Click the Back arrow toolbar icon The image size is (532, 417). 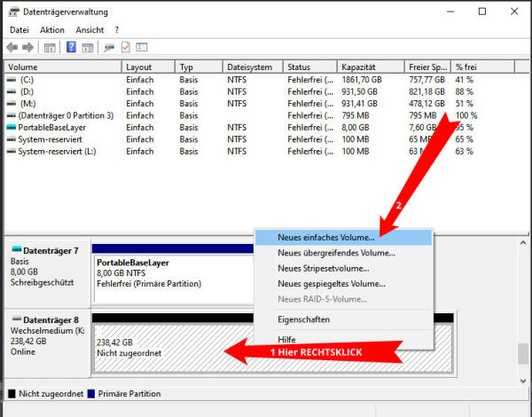(x=12, y=47)
